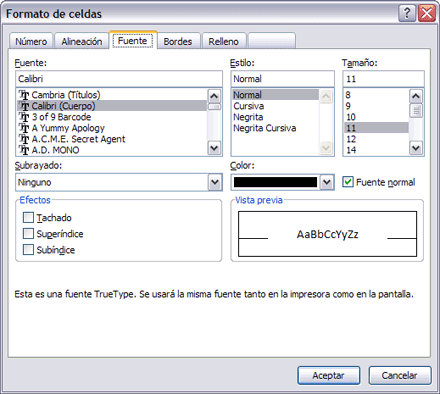The height and width of the screenshot is (394, 440).
Task: Click the AaBbCcYyZz preview box
Action: point(327,234)
